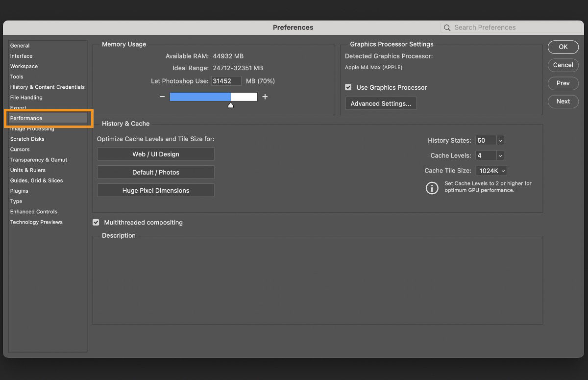
Task: Go to the Next preferences page
Action: tap(563, 101)
